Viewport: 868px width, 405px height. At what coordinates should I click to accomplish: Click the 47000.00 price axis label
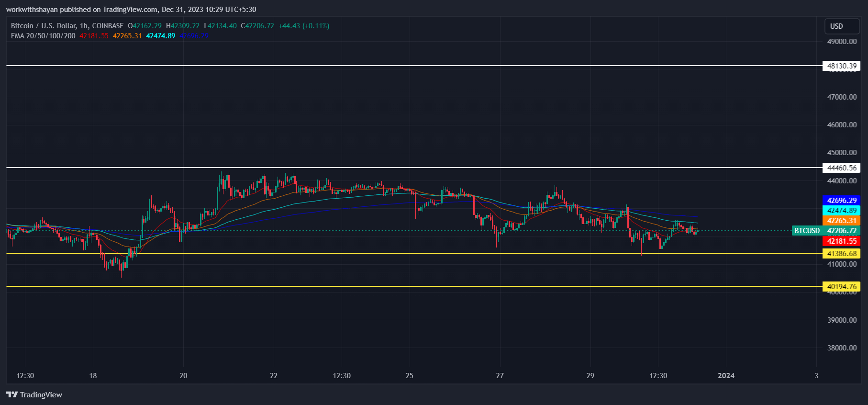pyautogui.click(x=842, y=97)
